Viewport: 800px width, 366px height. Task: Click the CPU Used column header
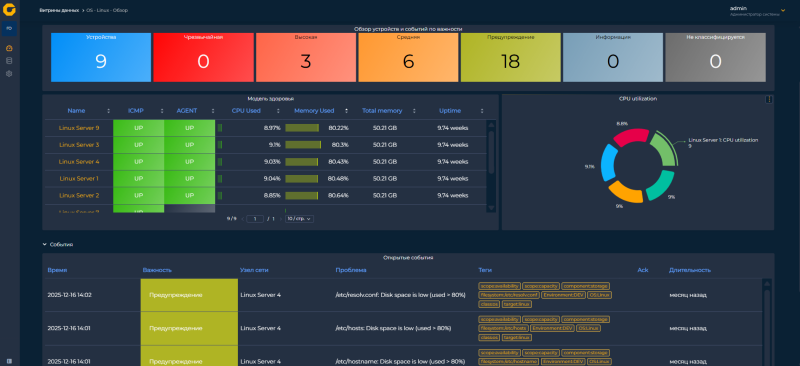[246, 111]
